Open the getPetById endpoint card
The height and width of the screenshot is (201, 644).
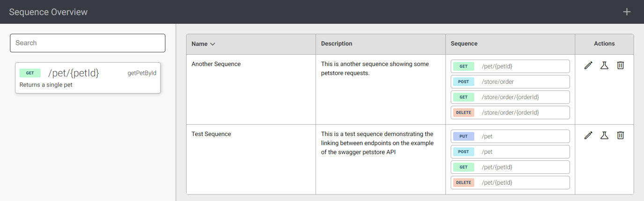[x=88, y=78]
